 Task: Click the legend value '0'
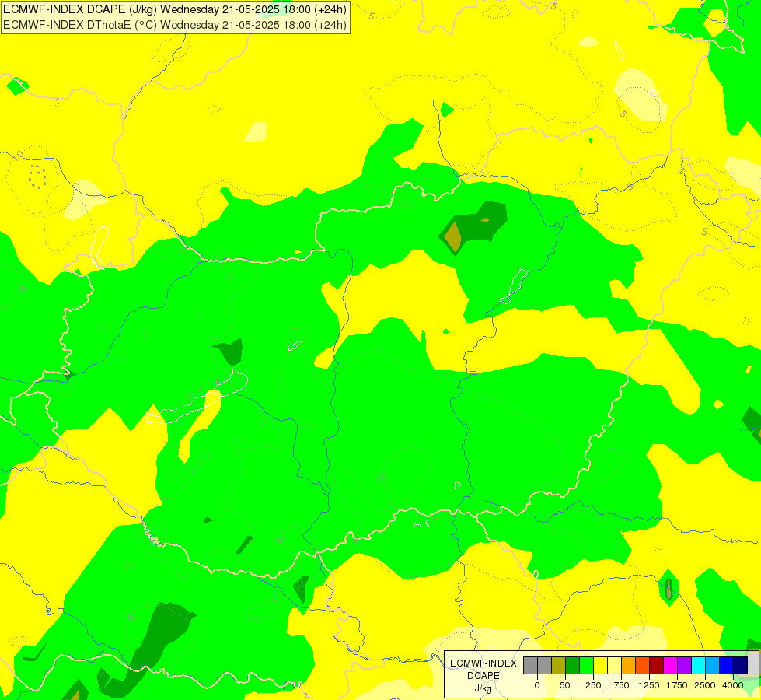click(x=537, y=685)
